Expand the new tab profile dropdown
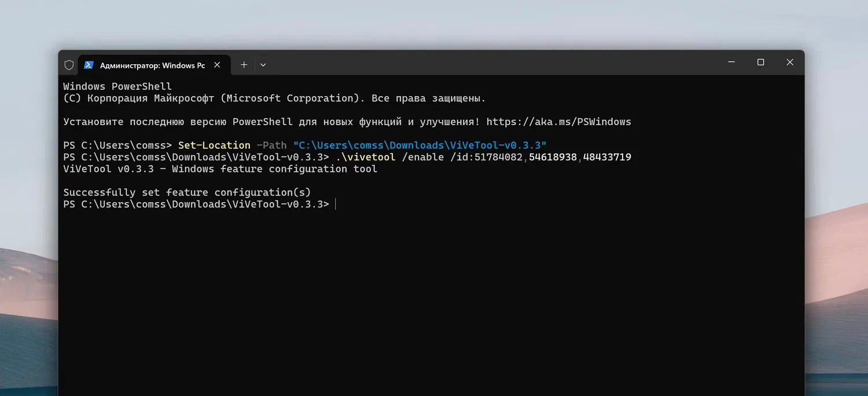This screenshot has width=868, height=396. click(263, 65)
